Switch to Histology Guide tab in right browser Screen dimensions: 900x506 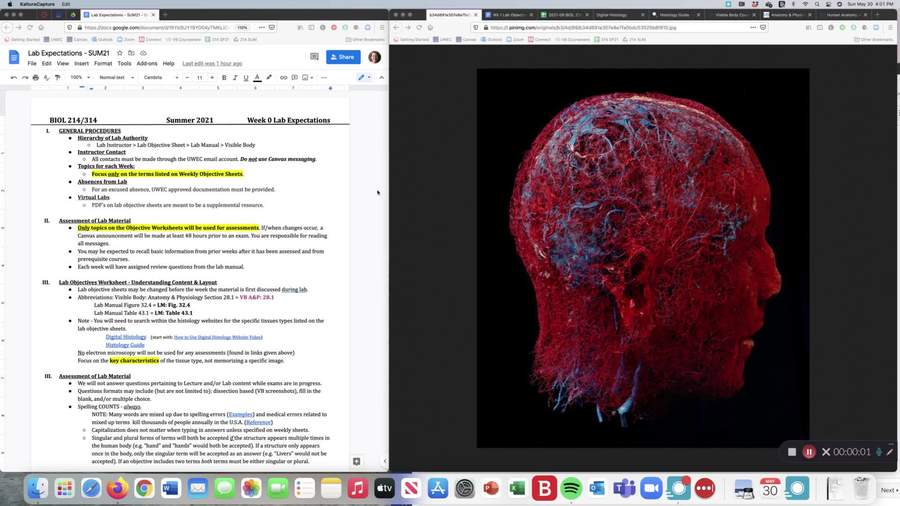tap(674, 14)
